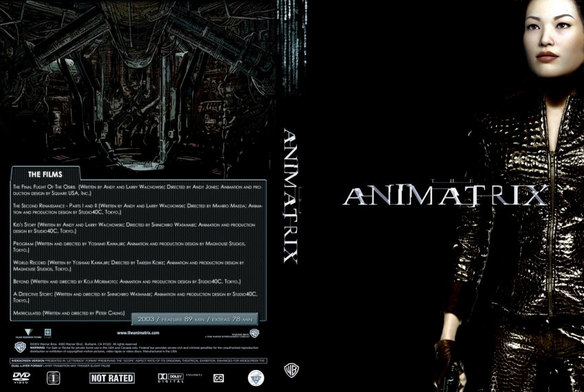
Task: Click the WB shield on the spine
Action: [x=291, y=370]
